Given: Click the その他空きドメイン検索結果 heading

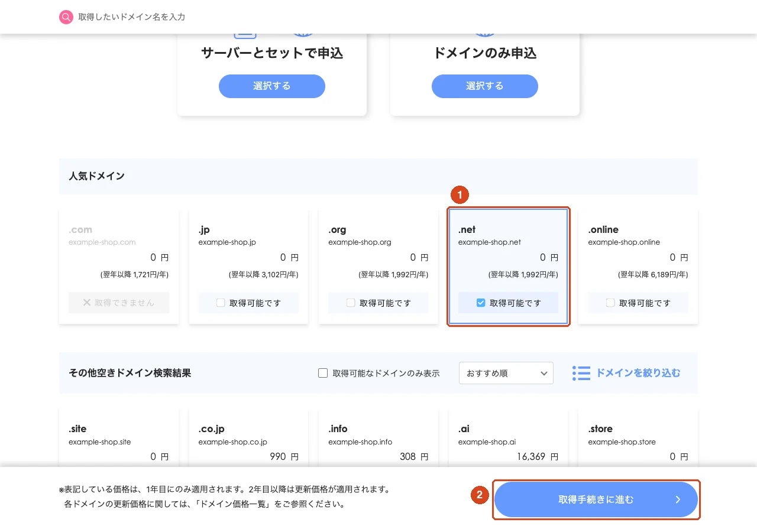Looking at the screenshot, I should point(130,373).
